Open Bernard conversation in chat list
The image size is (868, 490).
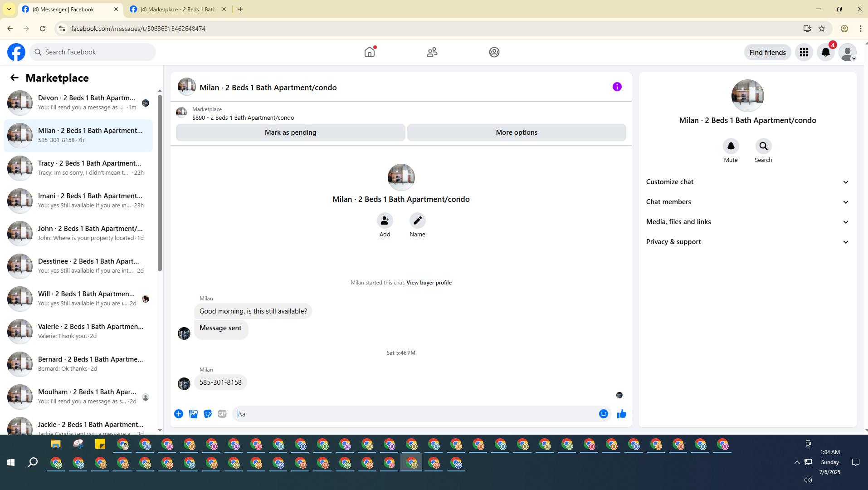pos(78,364)
